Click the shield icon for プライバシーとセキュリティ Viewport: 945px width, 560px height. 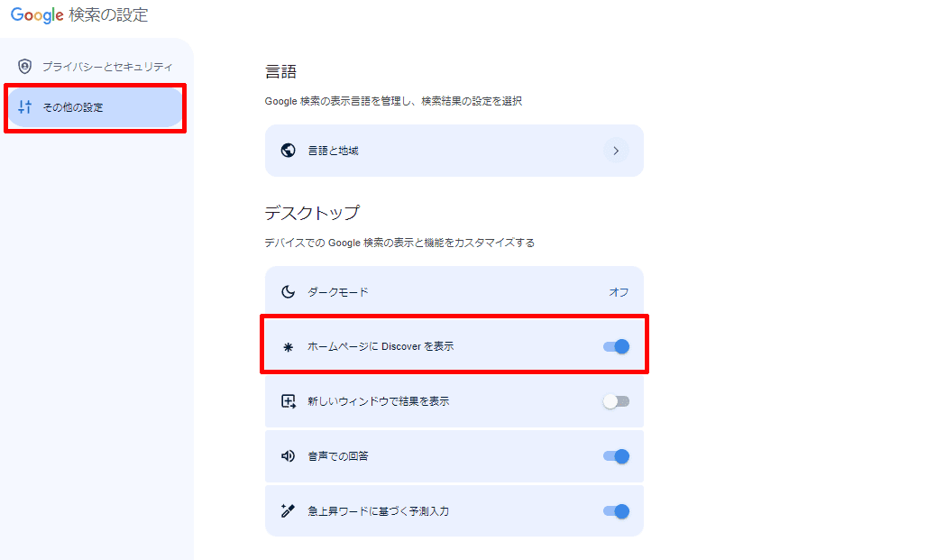[x=25, y=67]
